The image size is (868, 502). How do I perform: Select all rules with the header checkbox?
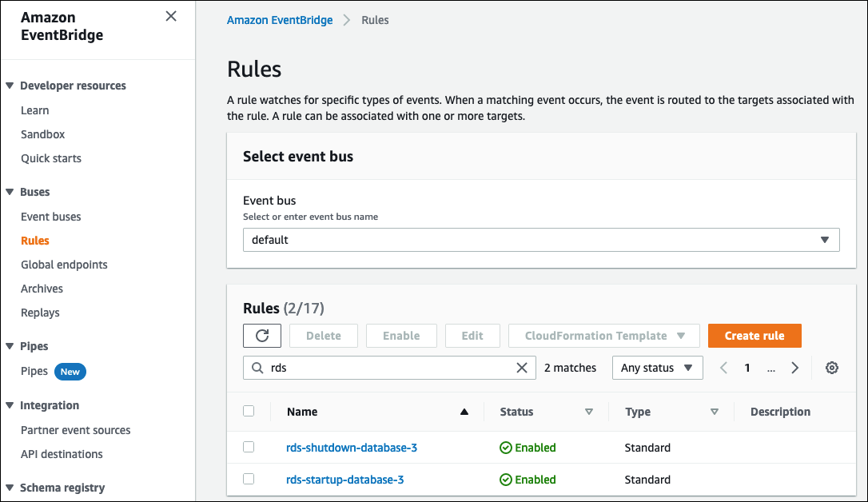[x=249, y=410]
